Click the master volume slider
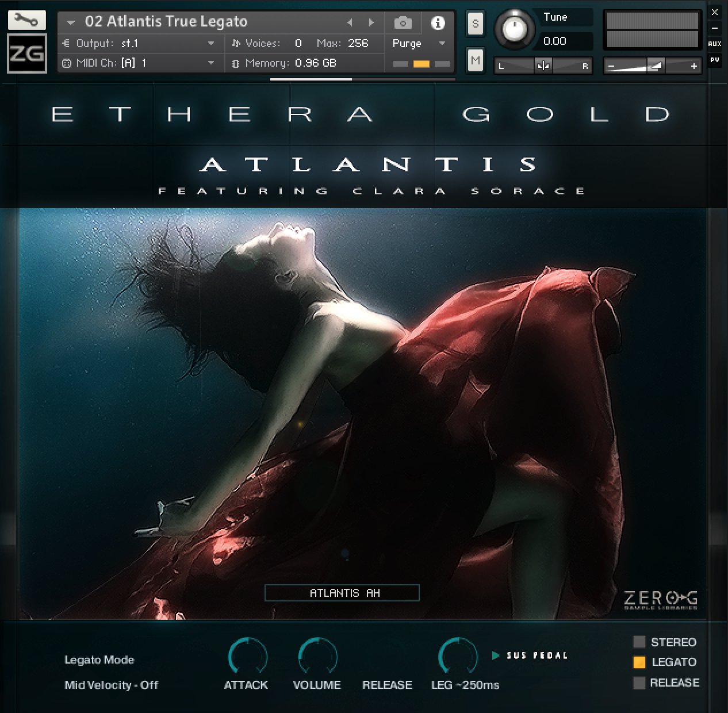 pos(653,66)
